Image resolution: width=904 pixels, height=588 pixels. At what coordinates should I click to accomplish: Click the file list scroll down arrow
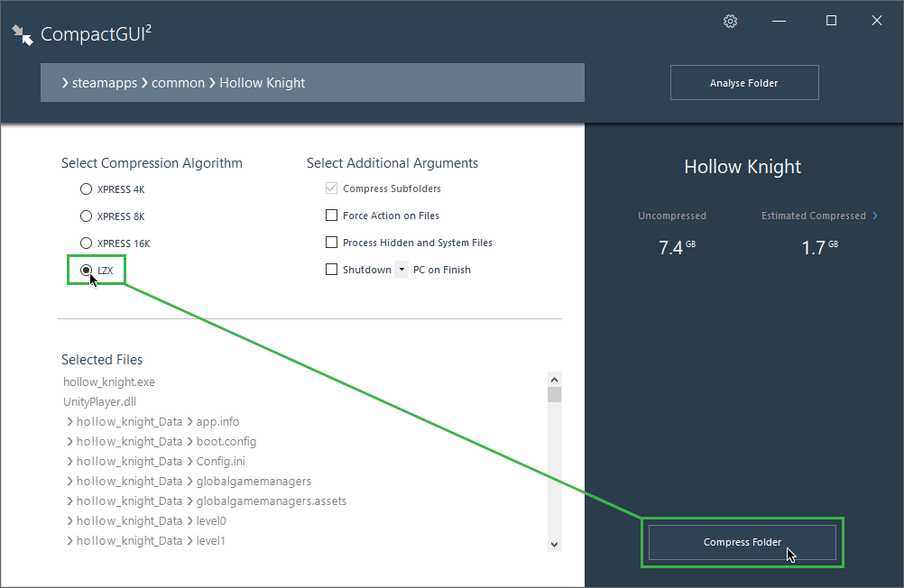[x=554, y=544]
